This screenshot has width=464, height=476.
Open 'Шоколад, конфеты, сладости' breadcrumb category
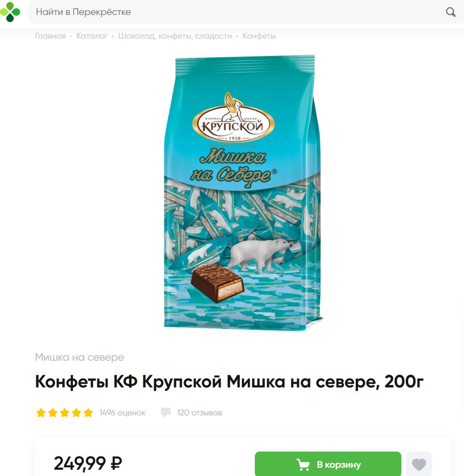[175, 36]
